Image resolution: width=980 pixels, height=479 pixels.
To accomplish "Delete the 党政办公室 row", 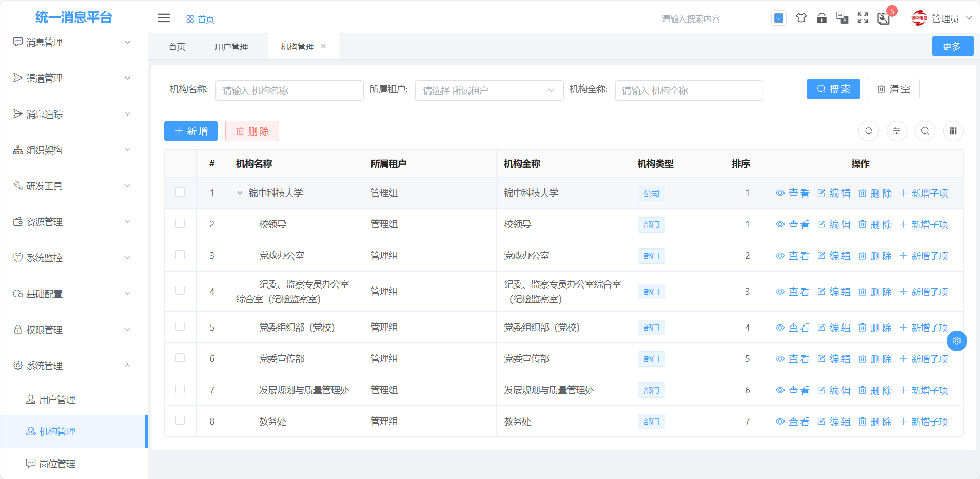I will tap(875, 256).
